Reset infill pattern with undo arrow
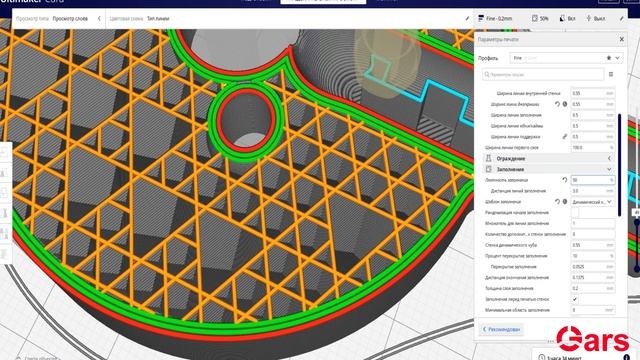Screen dimensions: 640x360 (558, 202)
